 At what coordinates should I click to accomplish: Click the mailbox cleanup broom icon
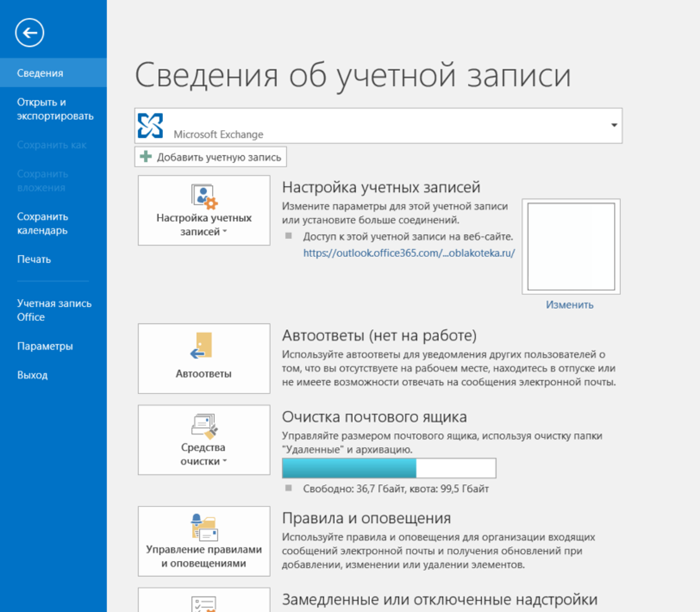(204, 427)
